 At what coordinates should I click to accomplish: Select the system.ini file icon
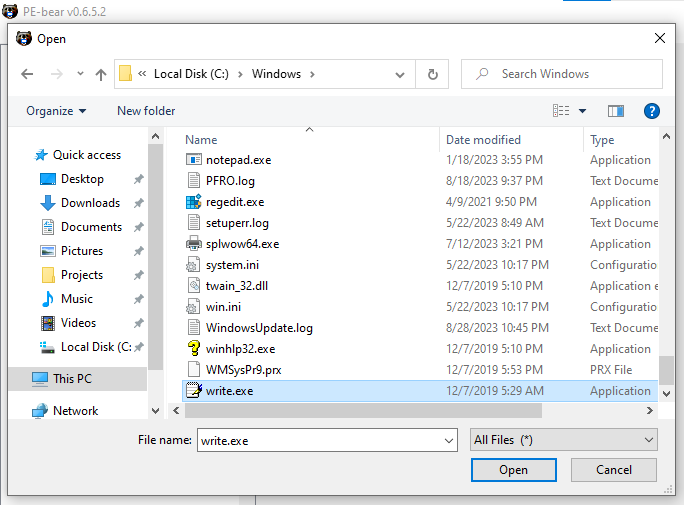tap(193, 265)
